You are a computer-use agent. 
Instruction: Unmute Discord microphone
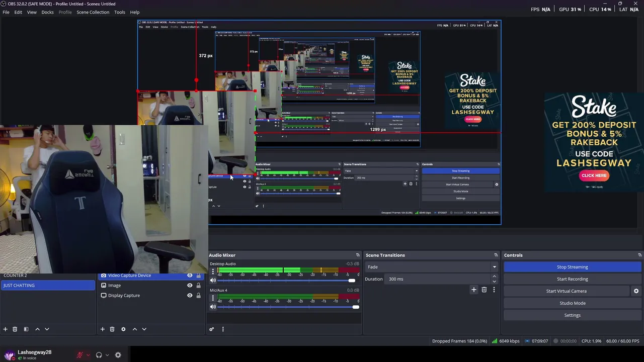click(x=79, y=355)
